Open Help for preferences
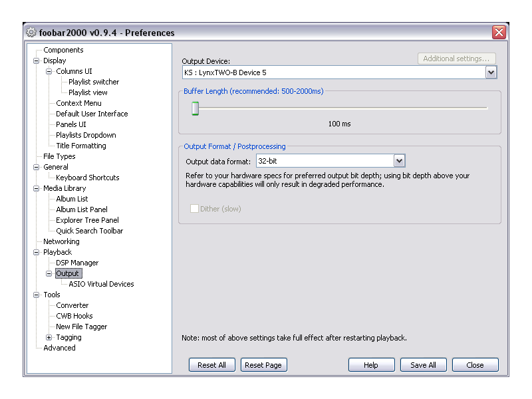The image size is (532, 399). pyautogui.click(x=371, y=364)
